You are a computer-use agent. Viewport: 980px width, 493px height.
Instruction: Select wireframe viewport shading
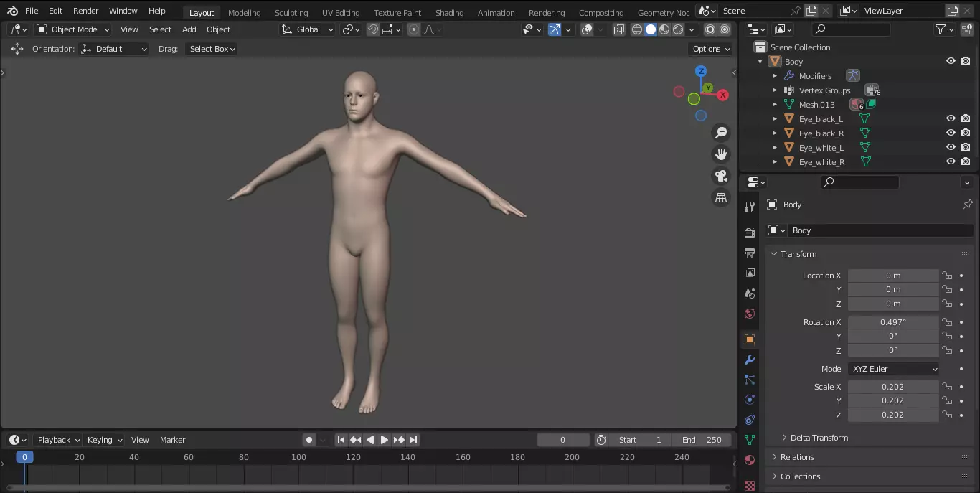[x=636, y=29]
